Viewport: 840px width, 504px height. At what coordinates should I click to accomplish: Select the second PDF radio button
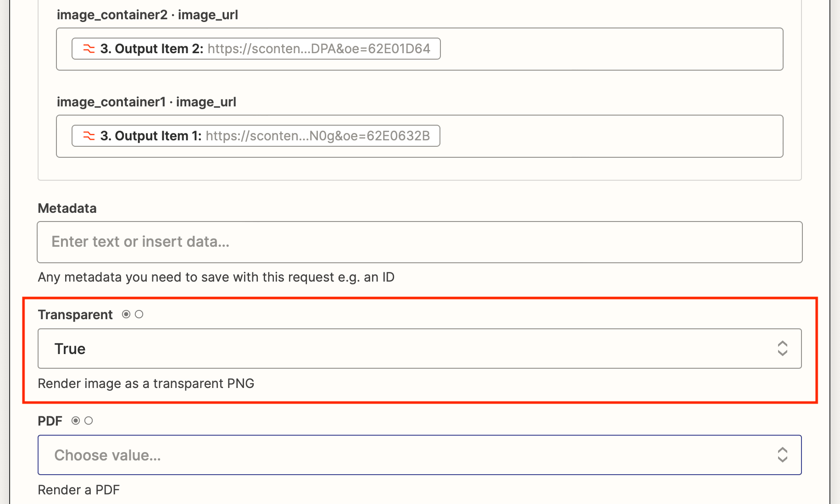click(x=89, y=420)
